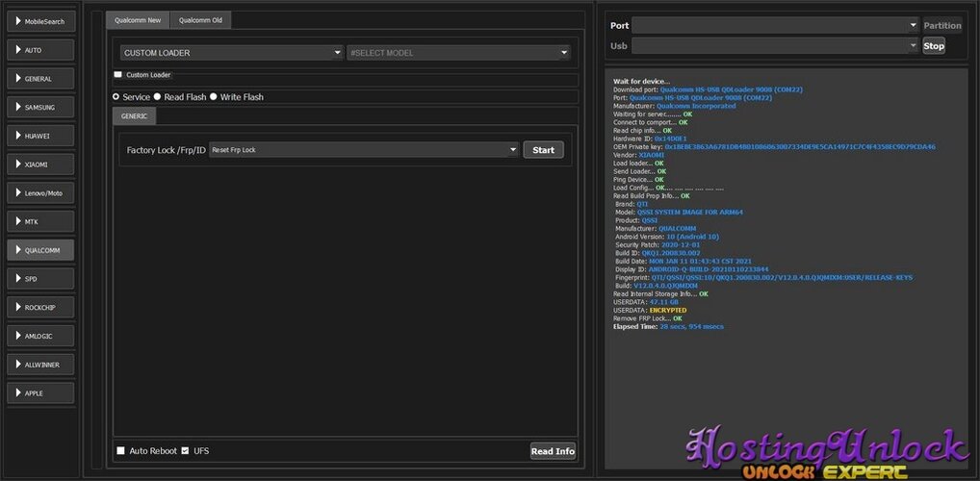
Task: Toggle the UFS checkbox
Action: [185, 450]
